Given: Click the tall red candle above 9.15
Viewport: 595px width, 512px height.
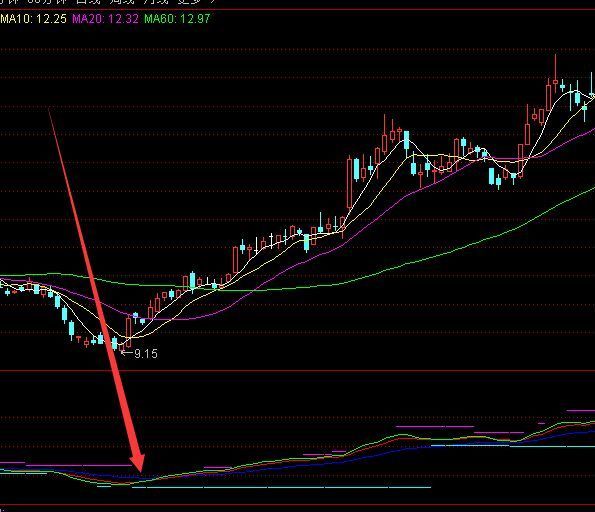Looking at the screenshot, I should pos(129,332).
